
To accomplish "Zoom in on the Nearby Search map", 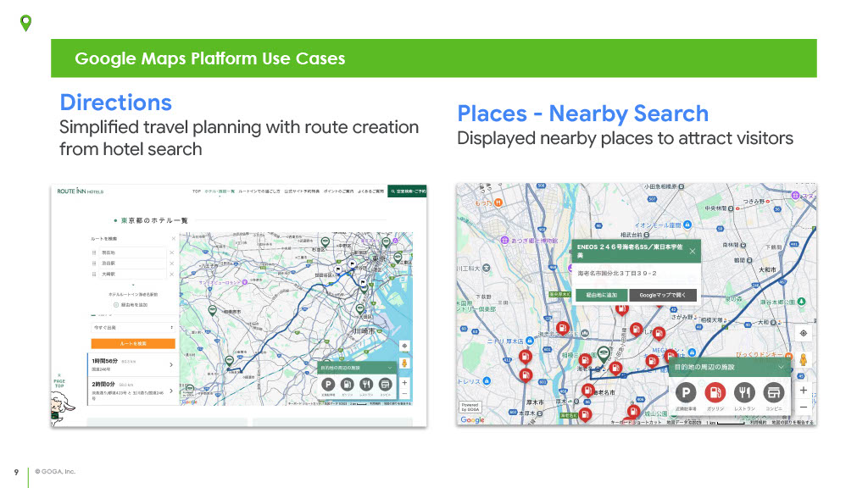I will (x=804, y=390).
